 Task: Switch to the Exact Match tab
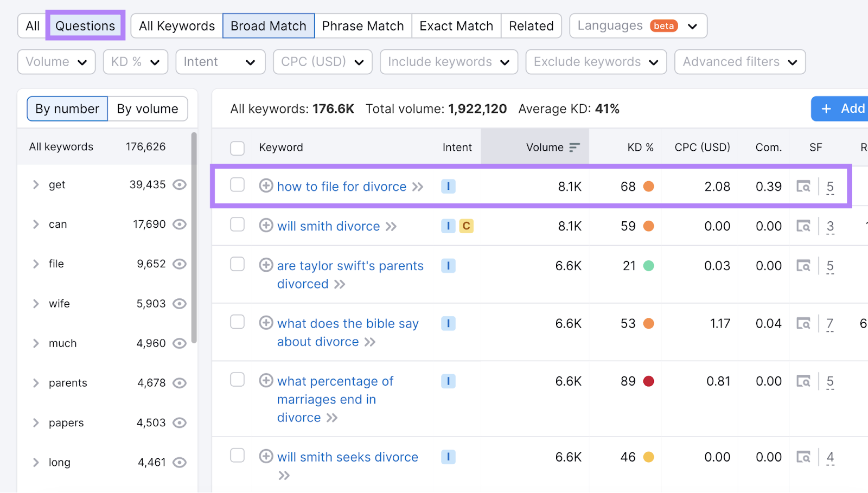[456, 25]
